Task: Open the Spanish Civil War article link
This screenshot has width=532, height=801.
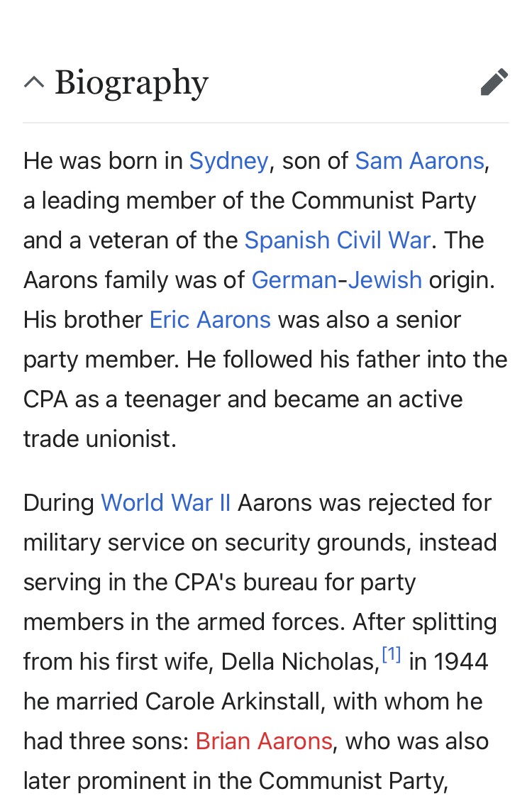Action: point(337,241)
